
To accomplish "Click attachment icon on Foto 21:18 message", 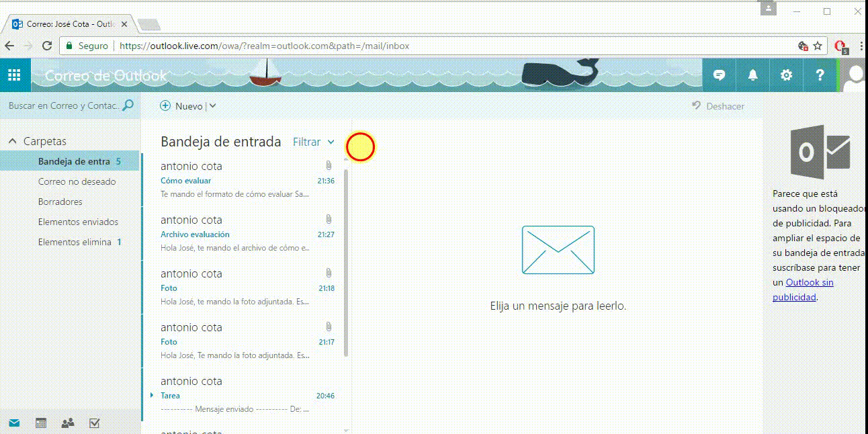I will click(329, 273).
